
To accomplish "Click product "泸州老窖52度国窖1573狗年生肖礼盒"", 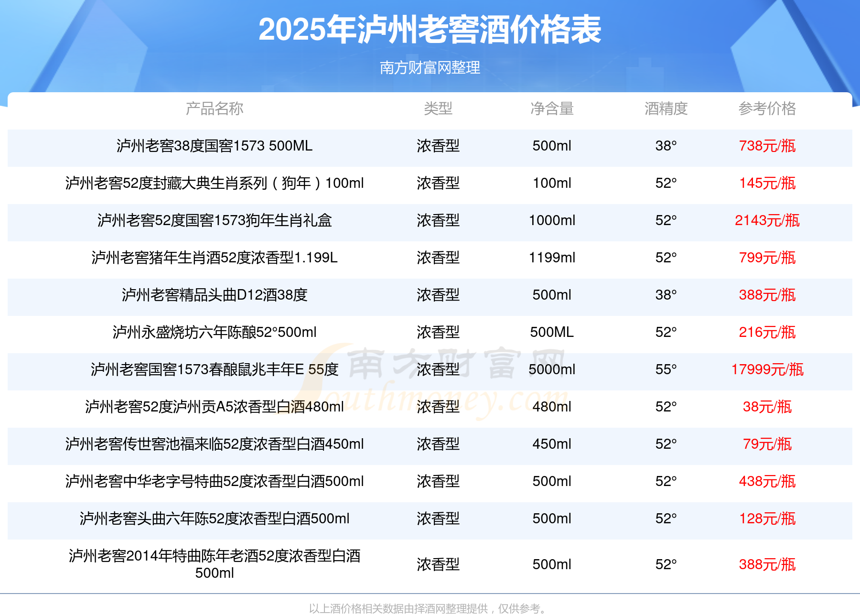I will 215,220.
